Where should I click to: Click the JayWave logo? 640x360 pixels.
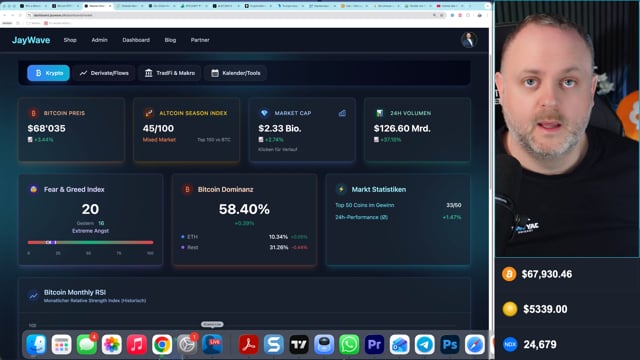point(31,40)
